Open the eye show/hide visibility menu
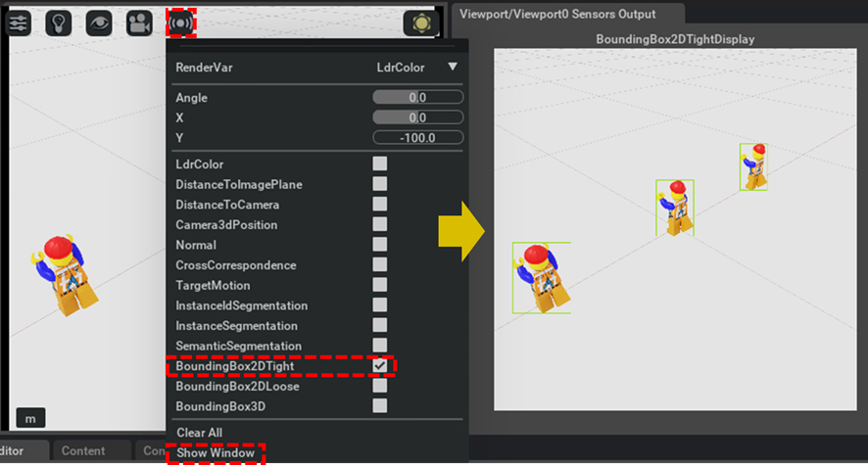 (x=99, y=23)
